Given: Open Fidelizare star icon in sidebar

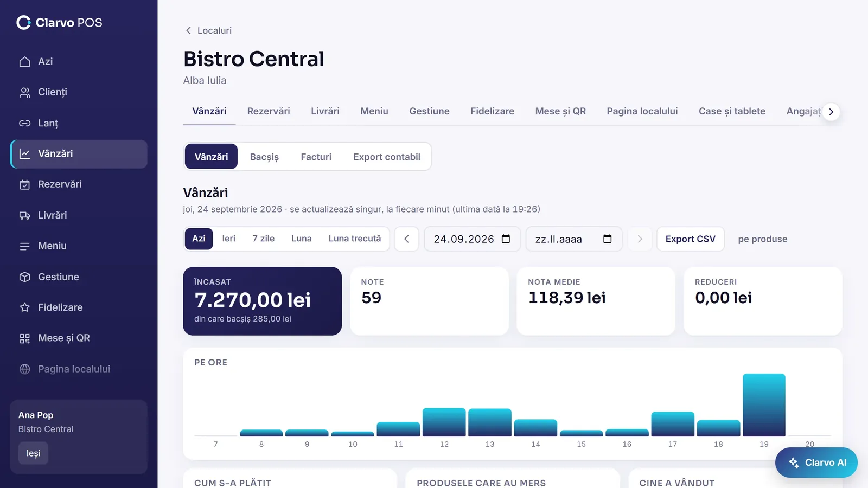Looking at the screenshot, I should click(x=24, y=307).
